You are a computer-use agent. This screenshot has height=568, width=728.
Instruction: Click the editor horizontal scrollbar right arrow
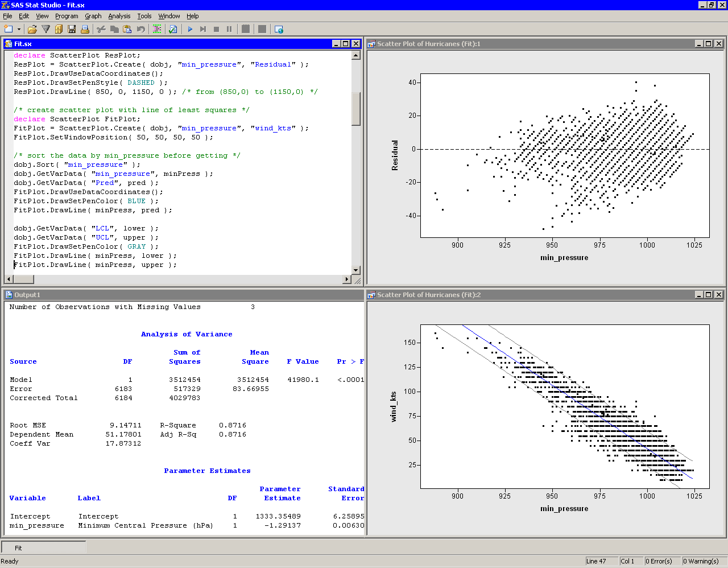coord(347,279)
